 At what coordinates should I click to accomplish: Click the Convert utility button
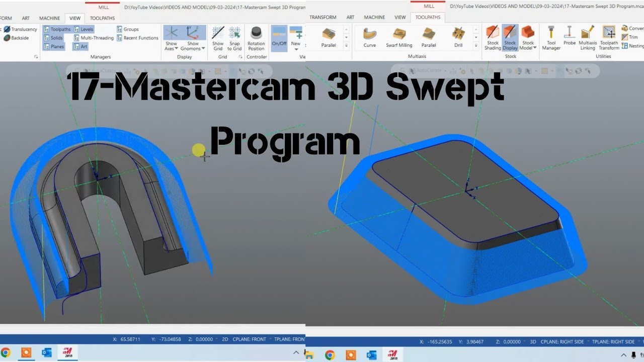(633, 28)
